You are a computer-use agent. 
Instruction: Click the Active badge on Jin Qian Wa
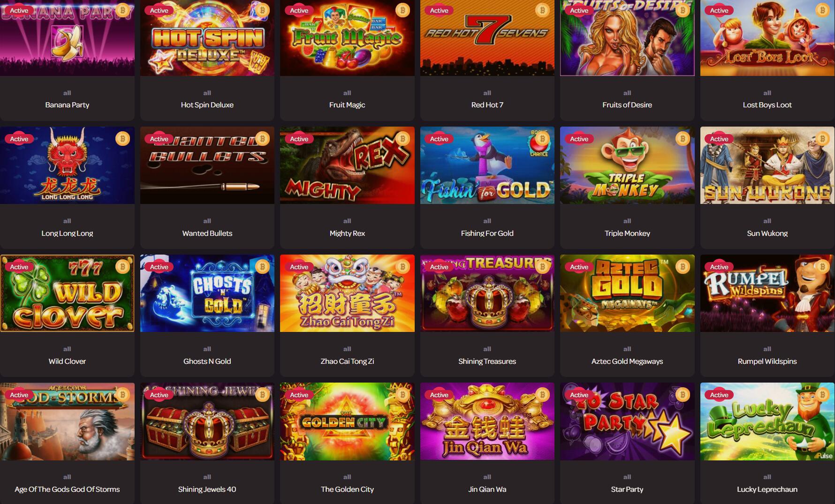[439, 395]
